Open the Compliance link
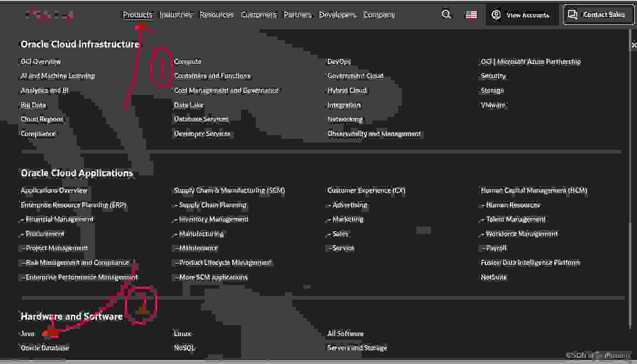The width and height of the screenshot is (637, 364). (x=38, y=134)
